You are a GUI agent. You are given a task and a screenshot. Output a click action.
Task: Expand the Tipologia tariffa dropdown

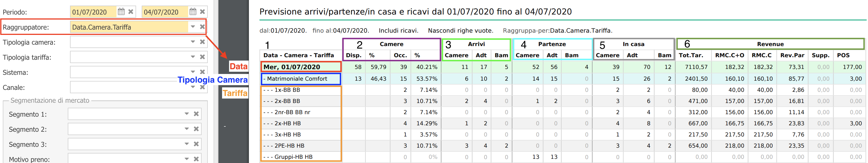[x=193, y=57]
